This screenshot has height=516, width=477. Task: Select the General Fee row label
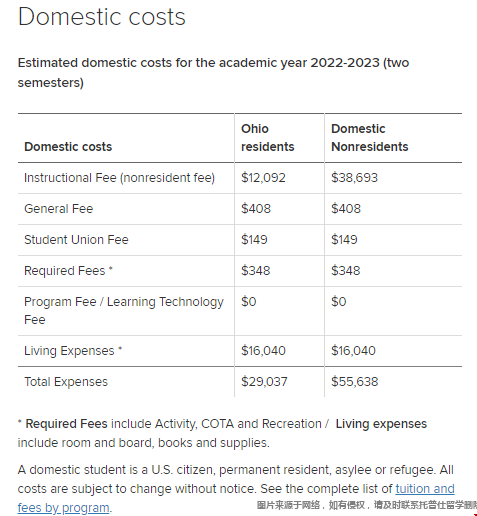tap(59, 209)
